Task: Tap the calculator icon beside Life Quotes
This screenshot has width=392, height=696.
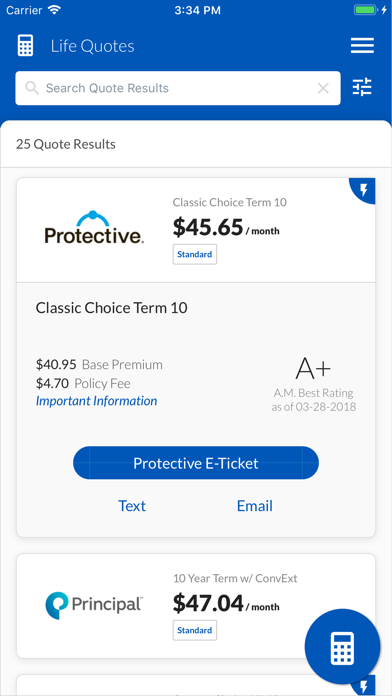Action: (25, 46)
